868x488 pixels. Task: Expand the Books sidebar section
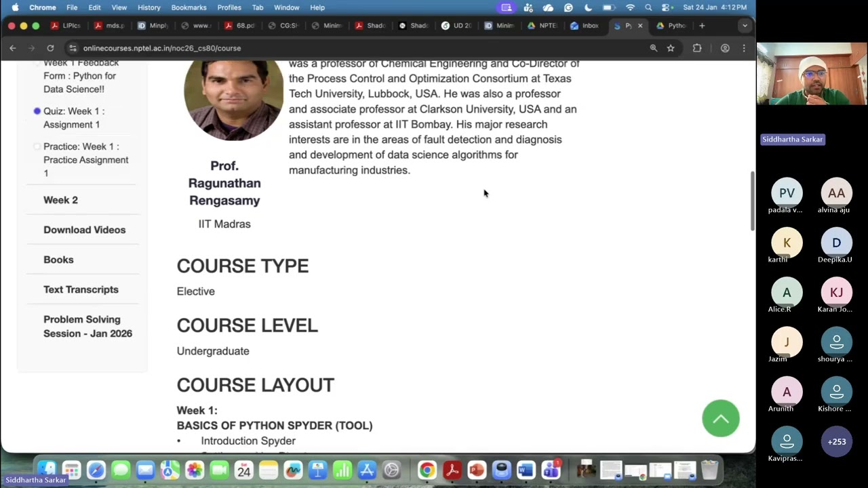(58, 260)
